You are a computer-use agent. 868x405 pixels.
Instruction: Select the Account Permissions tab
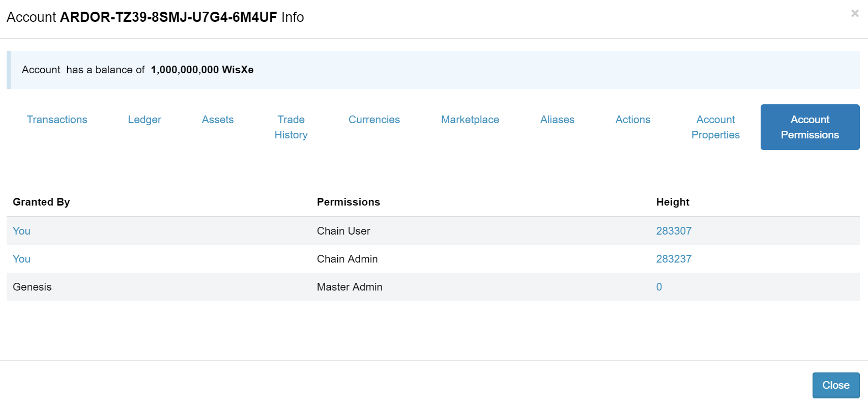coord(810,127)
